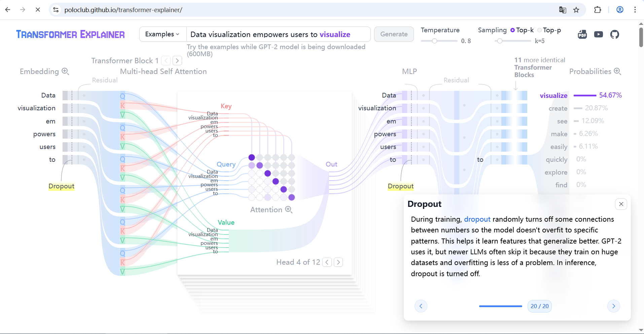Click the Multi-head Self Attention heading

pos(163,71)
